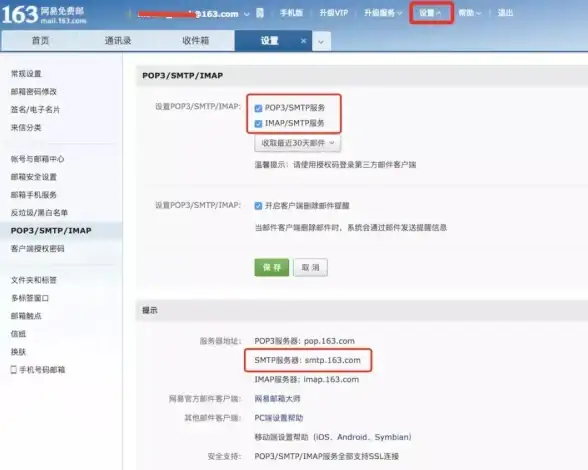This screenshot has height=470, width=588.
Task: Open 文件夹和标签 settings
Action: [x=34, y=280]
